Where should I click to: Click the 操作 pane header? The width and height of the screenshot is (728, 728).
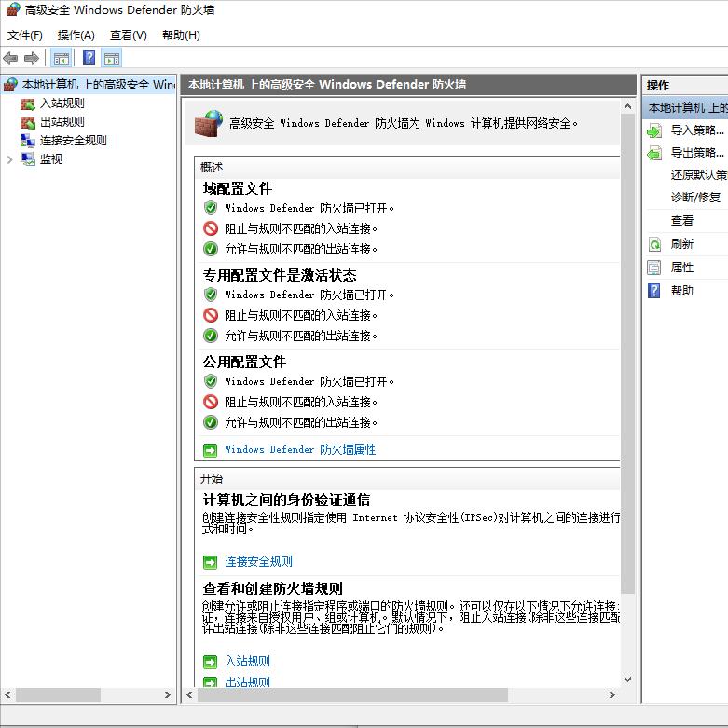click(658, 86)
